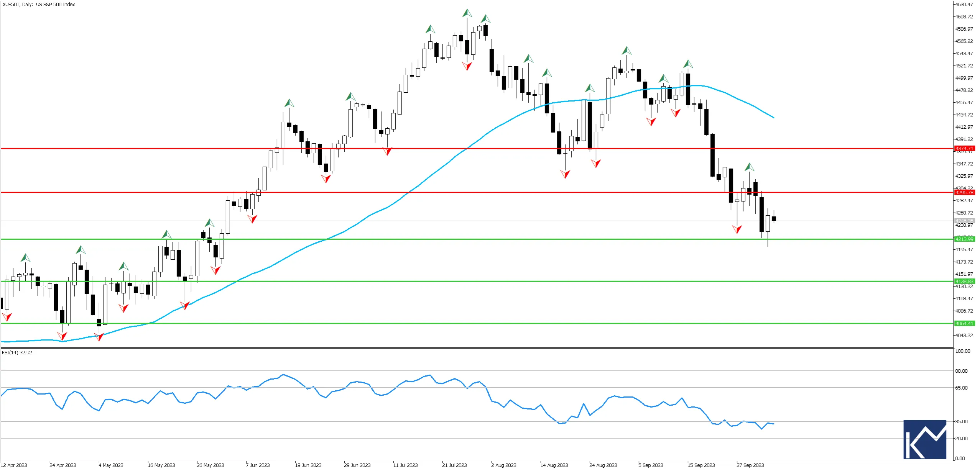Click the '15 Sep 2023' time axis label

(701, 465)
